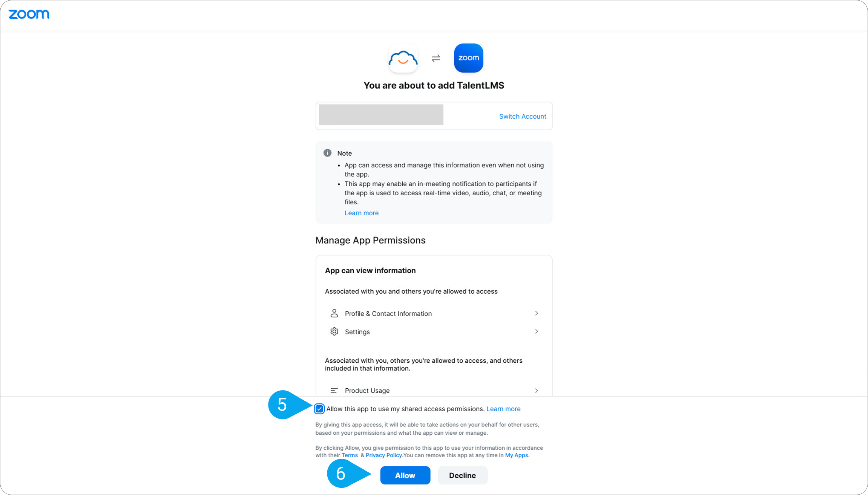Open the Privacy Policy link
868x495 pixels.
(383, 455)
